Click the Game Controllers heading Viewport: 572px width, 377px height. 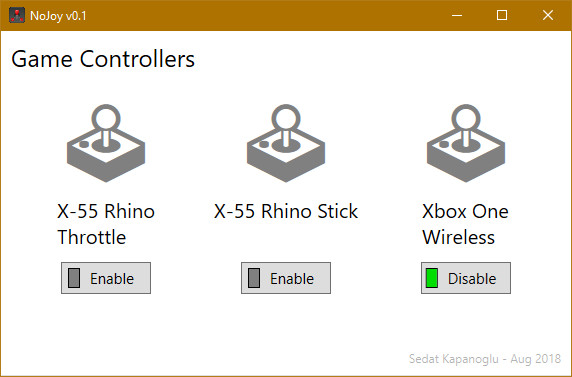pyautogui.click(x=103, y=59)
